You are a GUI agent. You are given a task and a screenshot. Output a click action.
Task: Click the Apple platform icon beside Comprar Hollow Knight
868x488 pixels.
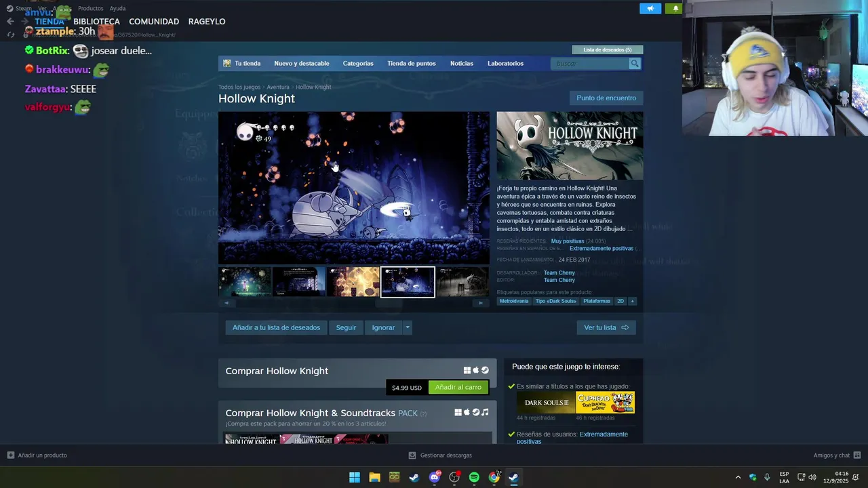pyautogui.click(x=476, y=371)
